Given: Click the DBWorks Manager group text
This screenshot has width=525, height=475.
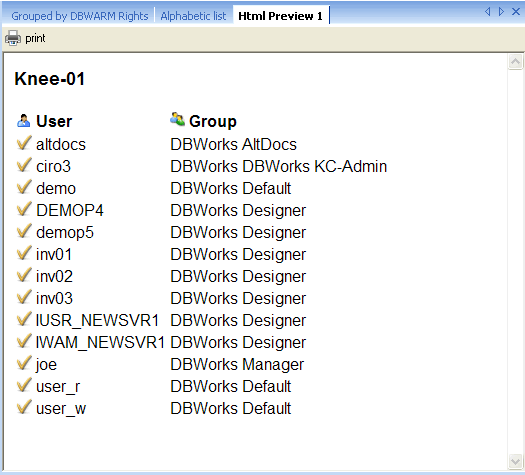Looking at the screenshot, I should [x=237, y=365].
